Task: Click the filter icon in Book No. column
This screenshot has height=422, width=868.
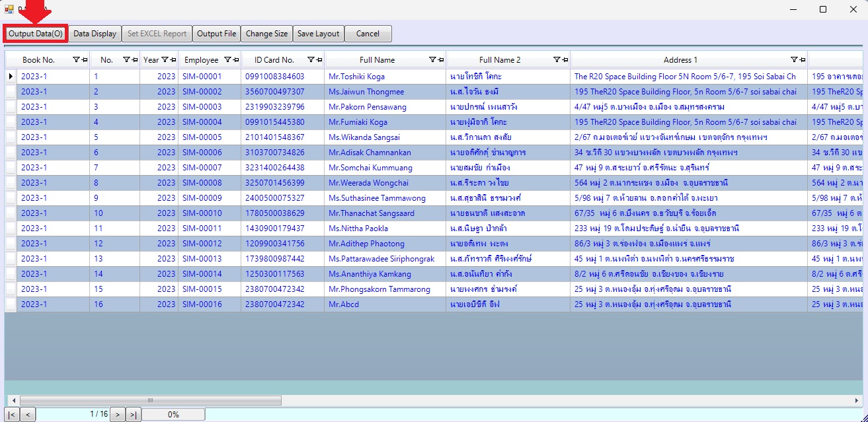Action: click(76, 60)
